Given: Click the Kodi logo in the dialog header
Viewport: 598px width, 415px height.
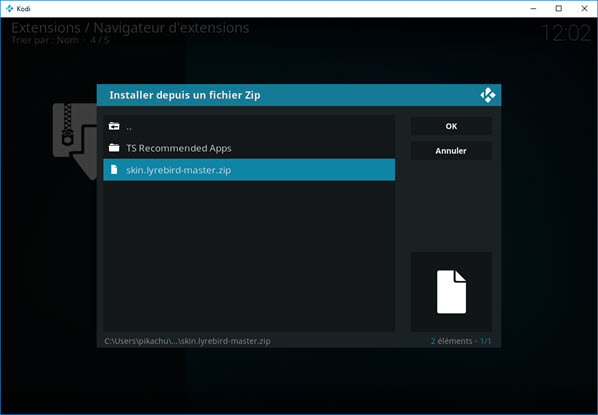Looking at the screenshot, I should click(x=488, y=95).
